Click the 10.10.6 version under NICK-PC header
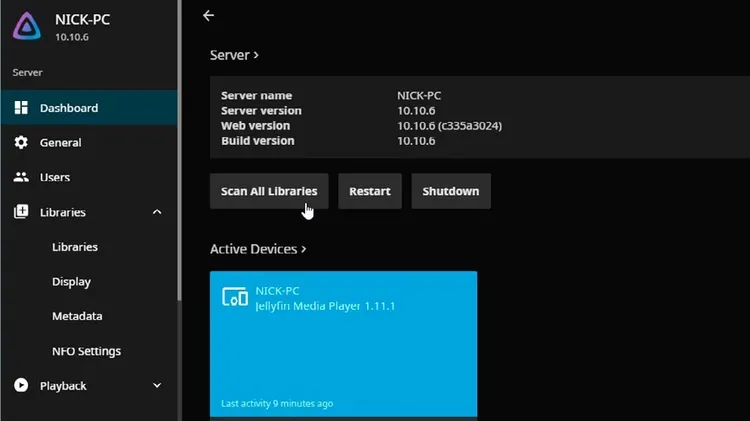 point(72,37)
